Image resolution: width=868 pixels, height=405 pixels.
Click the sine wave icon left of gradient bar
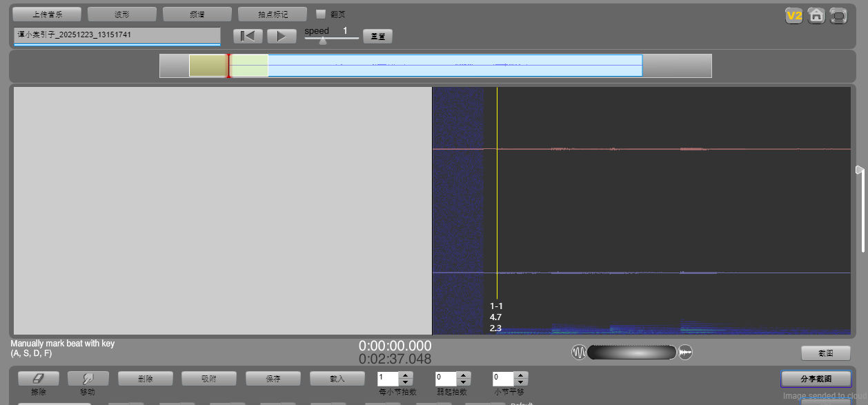(578, 353)
